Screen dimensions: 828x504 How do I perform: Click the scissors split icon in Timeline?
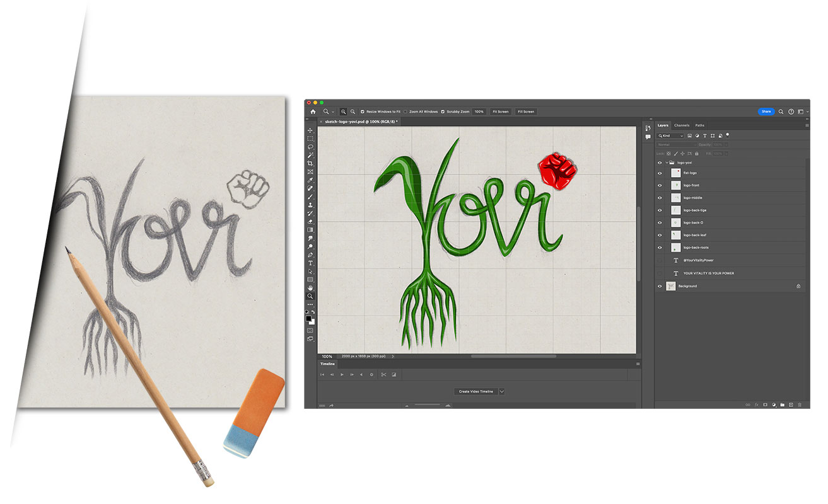pyautogui.click(x=383, y=375)
